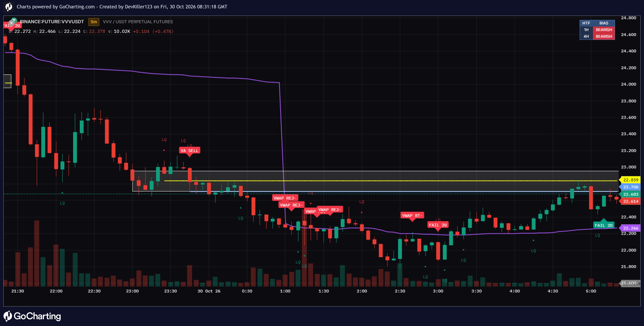
Task: Click the BIAS column header in bias table
Action: click(x=603, y=23)
